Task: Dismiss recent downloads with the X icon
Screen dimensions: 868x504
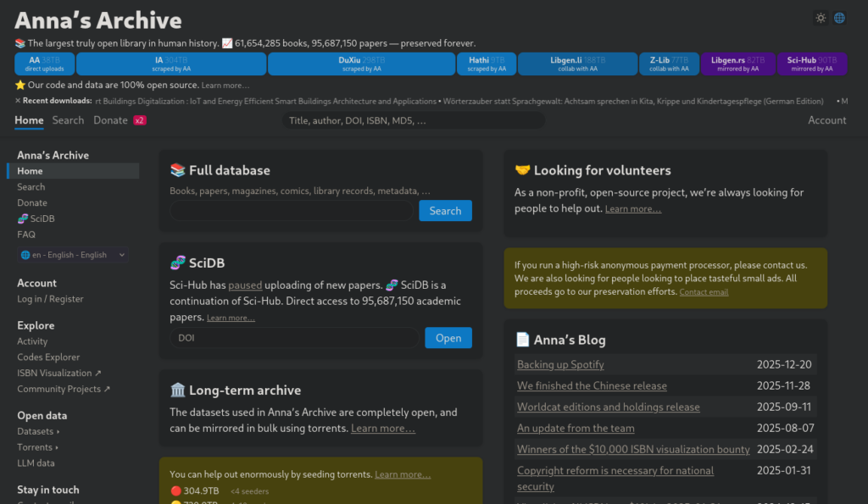Action: pyautogui.click(x=18, y=101)
